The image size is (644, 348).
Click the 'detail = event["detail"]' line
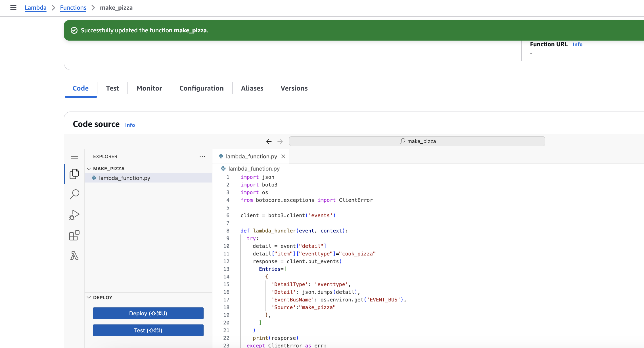click(x=290, y=246)
